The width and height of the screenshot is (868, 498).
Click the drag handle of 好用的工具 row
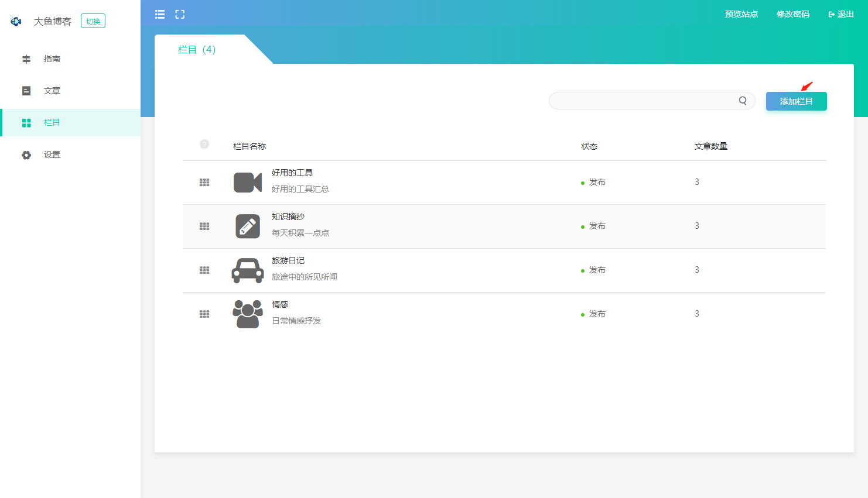[204, 183]
